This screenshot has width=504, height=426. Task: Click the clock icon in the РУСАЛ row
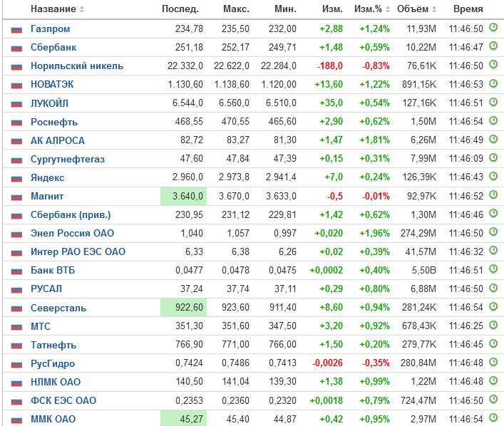(493, 287)
